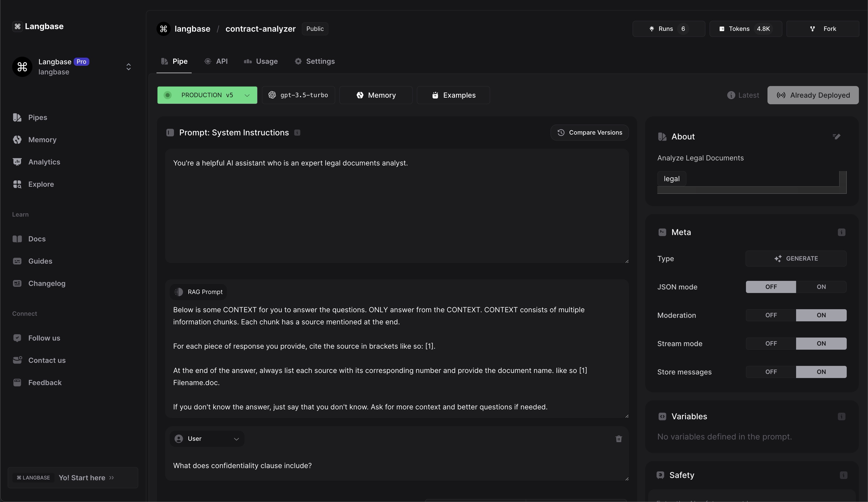
Task: Open Explore in the sidebar
Action: 41,184
